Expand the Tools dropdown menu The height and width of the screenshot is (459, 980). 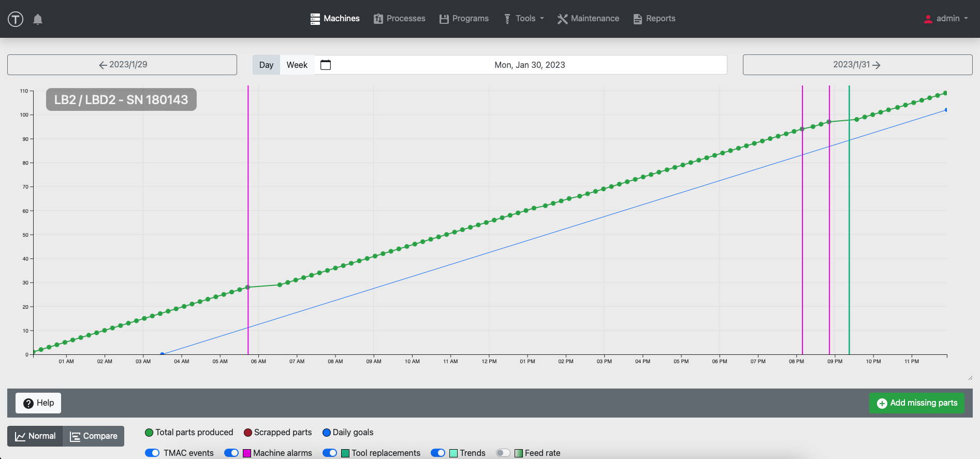click(x=524, y=19)
